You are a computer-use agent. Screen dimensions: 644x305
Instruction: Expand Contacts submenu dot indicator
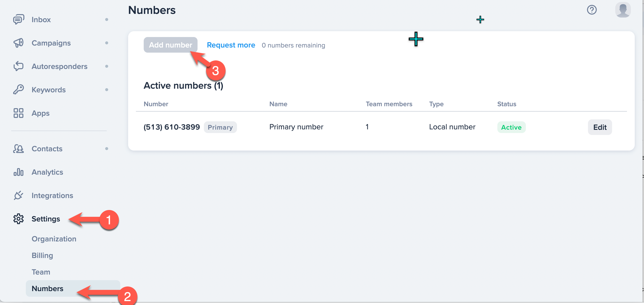107,149
